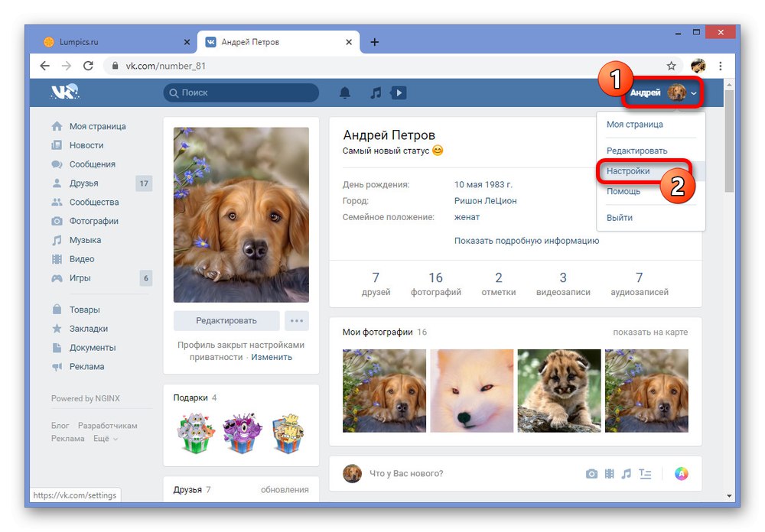Click the Игры gamepad icon
765x532 pixels.
57,278
